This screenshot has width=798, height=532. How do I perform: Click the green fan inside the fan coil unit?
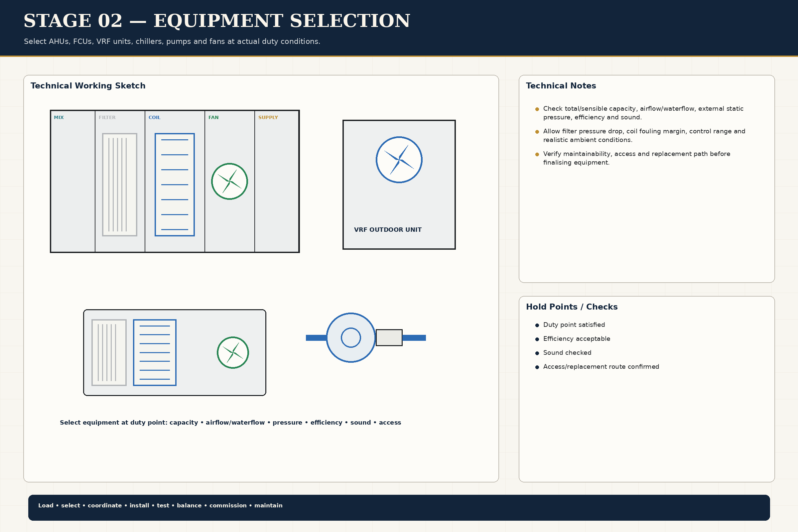pos(233,352)
